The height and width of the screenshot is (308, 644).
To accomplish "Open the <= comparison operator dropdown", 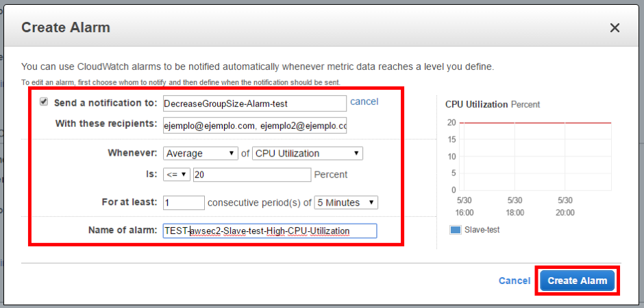I will pos(176,175).
